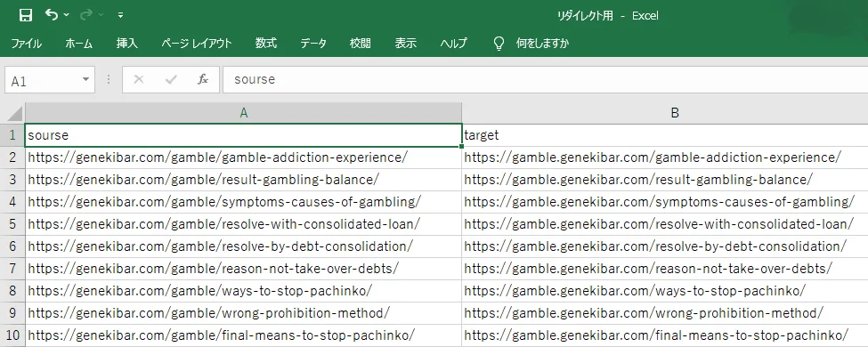
Task: Select row 4 header
Action: [12, 202]
